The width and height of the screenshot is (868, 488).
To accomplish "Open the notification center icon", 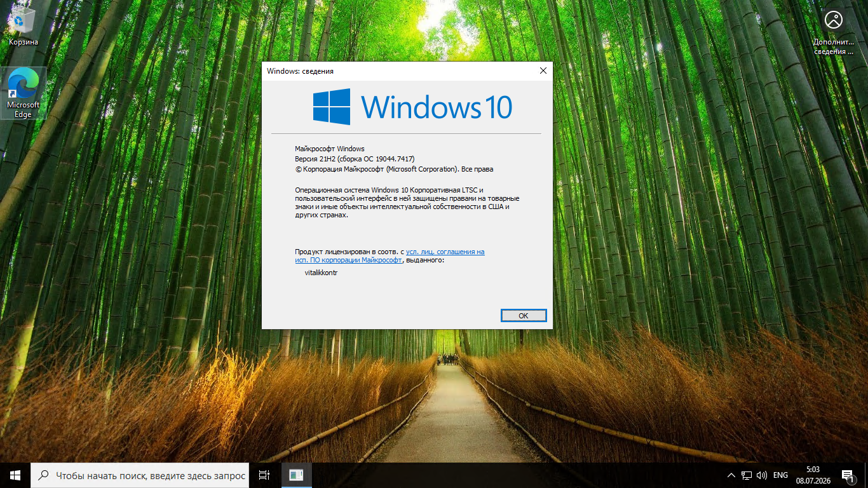I will click(x=848, y=475).
